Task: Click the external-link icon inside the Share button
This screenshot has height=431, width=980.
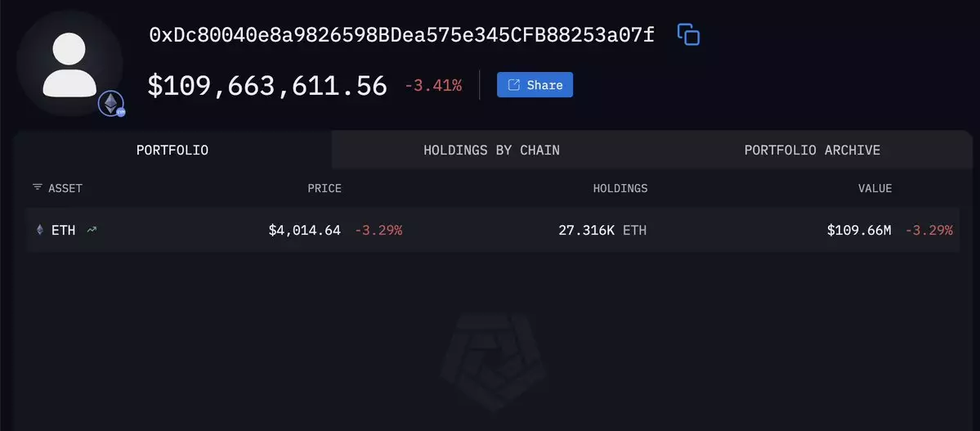Action: [x=514, y=85]
